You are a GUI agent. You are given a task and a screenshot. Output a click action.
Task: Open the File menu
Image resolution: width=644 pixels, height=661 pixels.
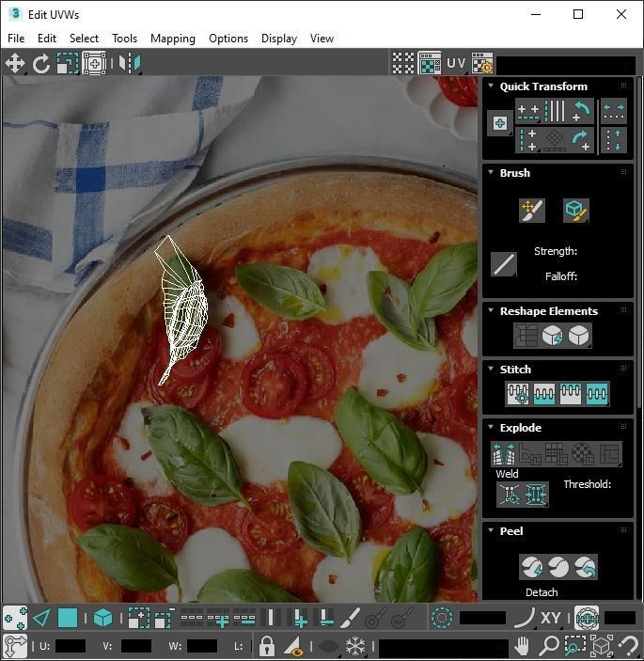[x=16, y=39]
